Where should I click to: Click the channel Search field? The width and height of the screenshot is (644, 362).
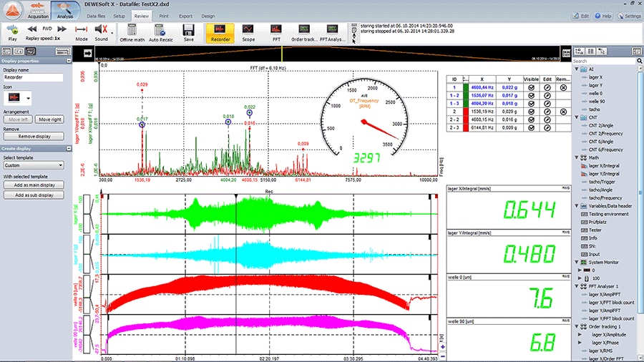pos(604,61)
